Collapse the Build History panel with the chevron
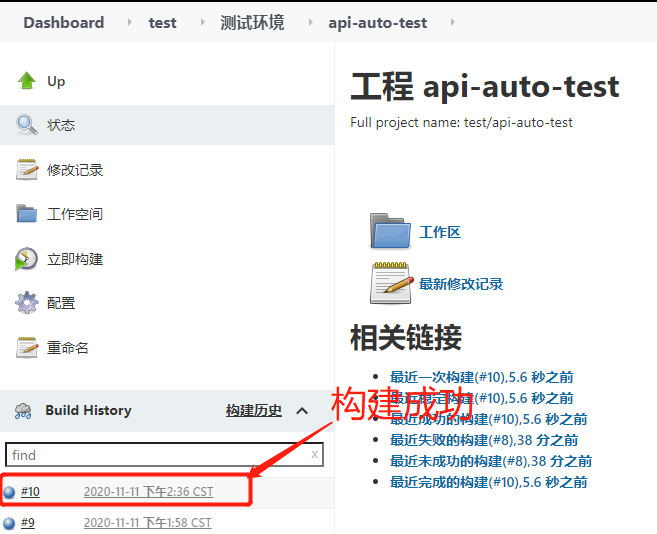The height and width of the screenshot is (534, 657). click(302, 411)
